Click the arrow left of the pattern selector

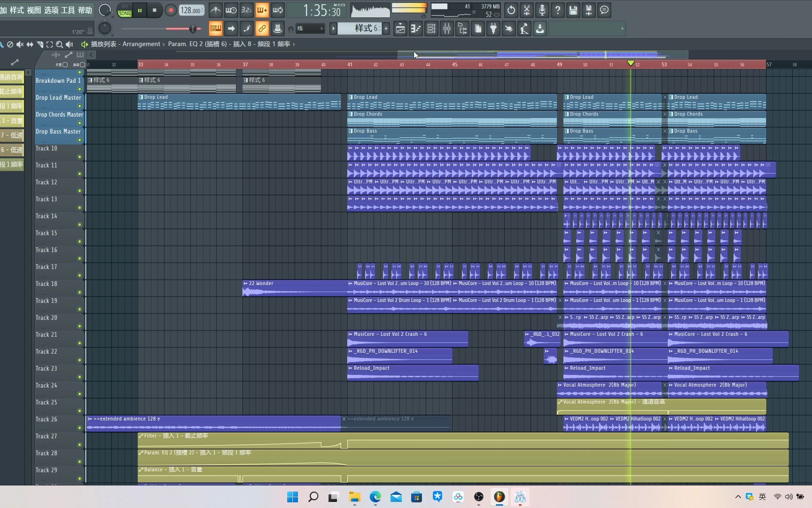click(x=333, y=28)
